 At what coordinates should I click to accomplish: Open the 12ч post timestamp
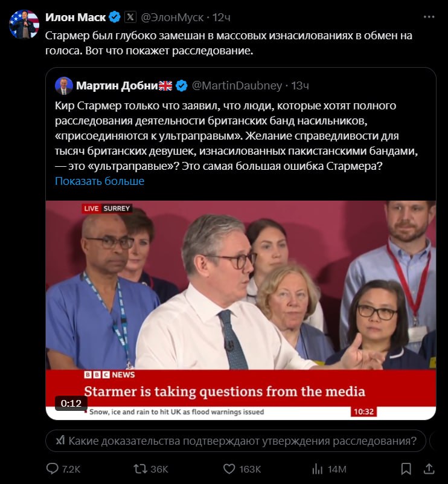[222, 18]
